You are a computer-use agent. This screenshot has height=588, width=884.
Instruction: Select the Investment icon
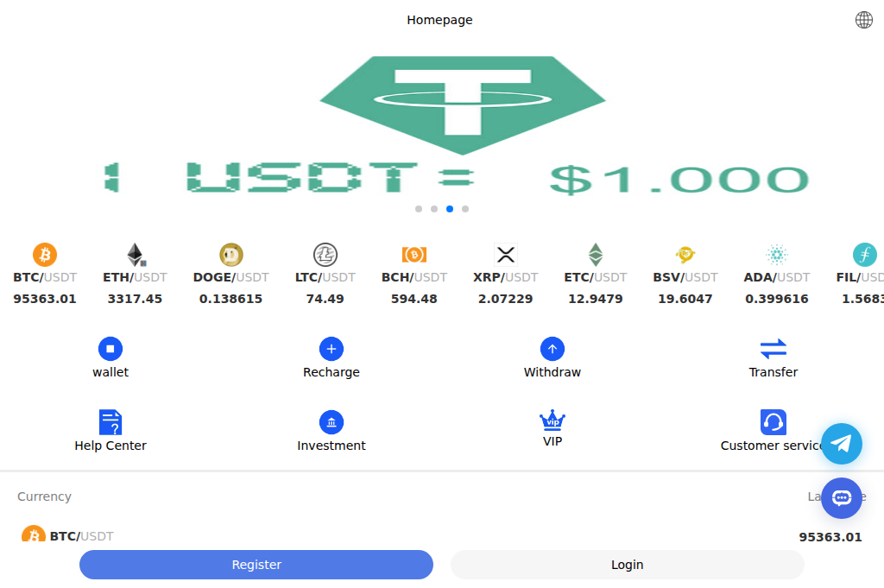(331, 422)
